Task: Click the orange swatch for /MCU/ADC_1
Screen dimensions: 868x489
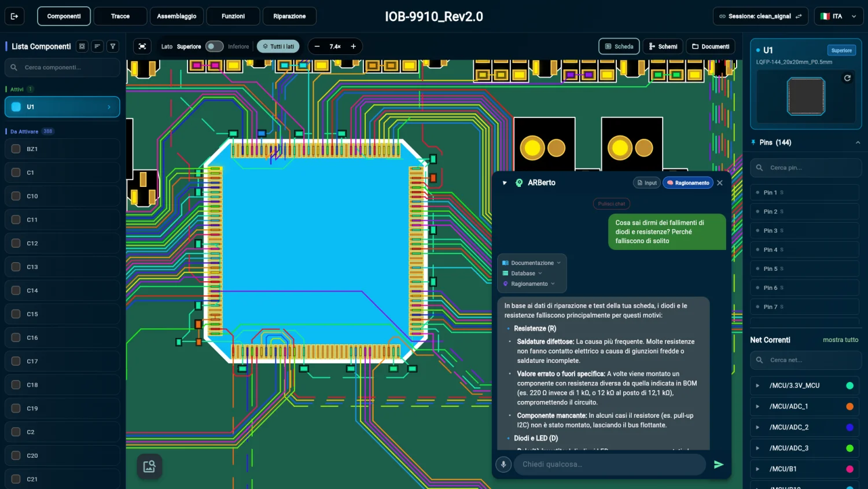Action: 849,406
